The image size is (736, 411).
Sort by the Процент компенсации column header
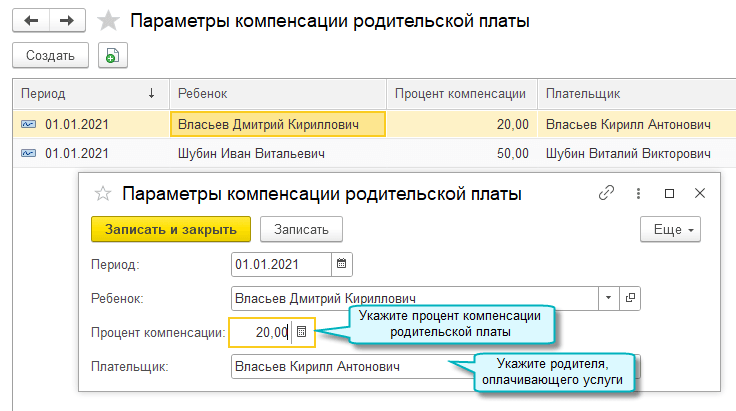460,94
